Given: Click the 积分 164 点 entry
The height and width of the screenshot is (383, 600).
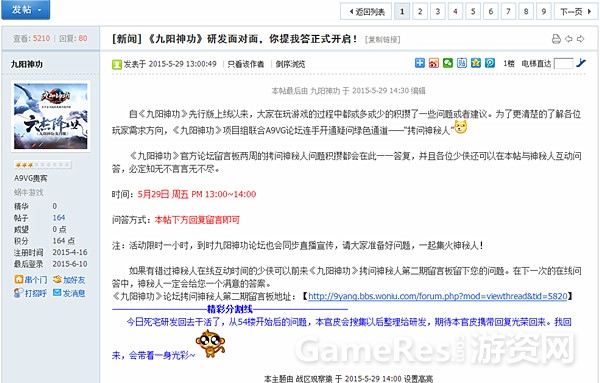Looking at the screenshot, I should click(x=44, y=241).
